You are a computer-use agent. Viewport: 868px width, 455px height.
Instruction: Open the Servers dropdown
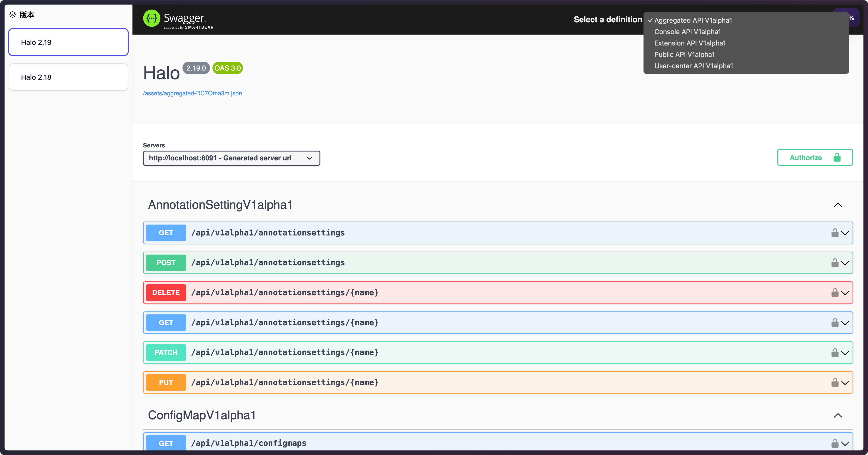pyautogui.click(x=232, y=158)
